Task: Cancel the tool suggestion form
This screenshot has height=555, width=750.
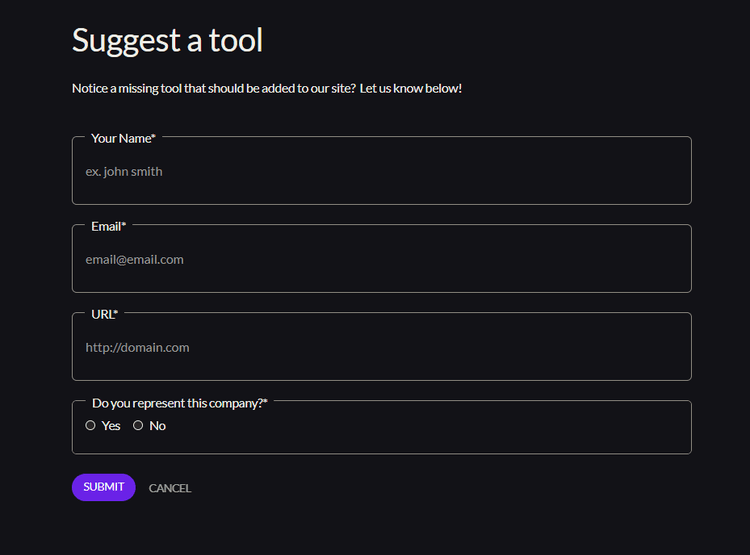Action: 170,488
